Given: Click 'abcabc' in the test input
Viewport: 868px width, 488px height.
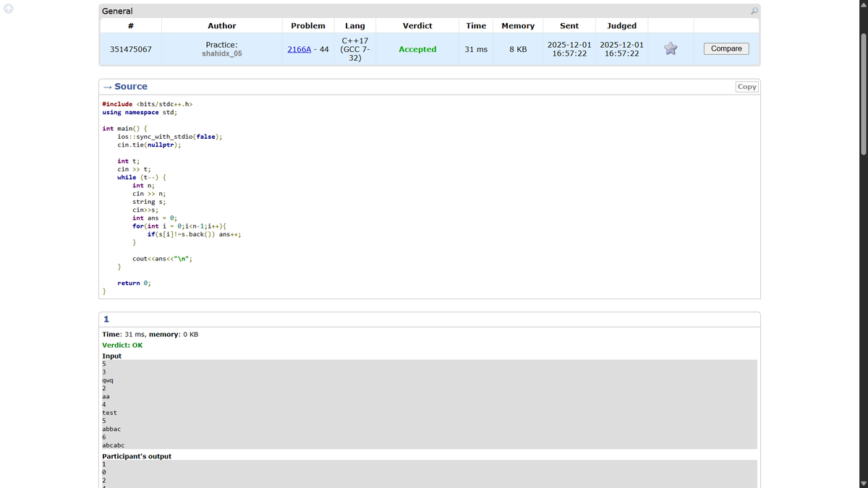Looking at the screenshot, I should click(114, 445).
